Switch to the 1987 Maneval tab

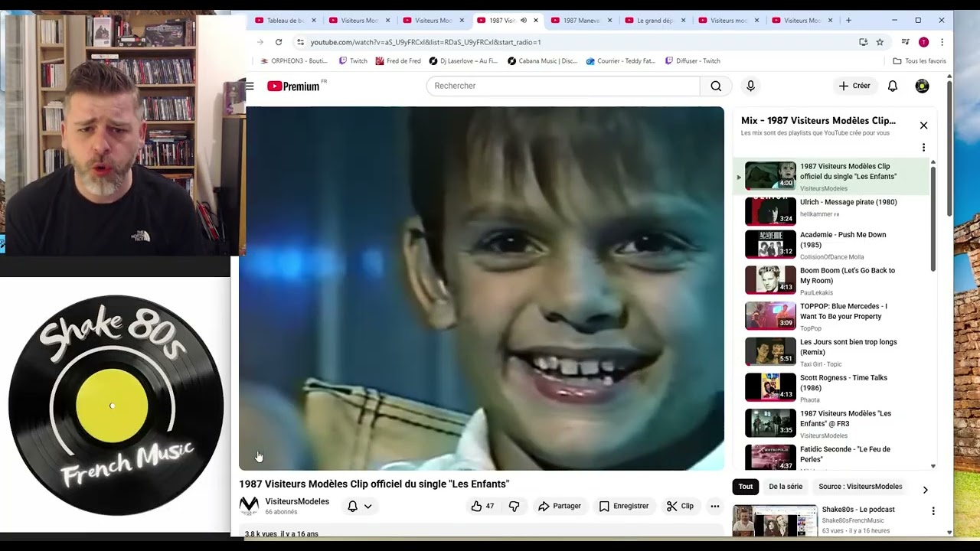(x=581, y=21)
